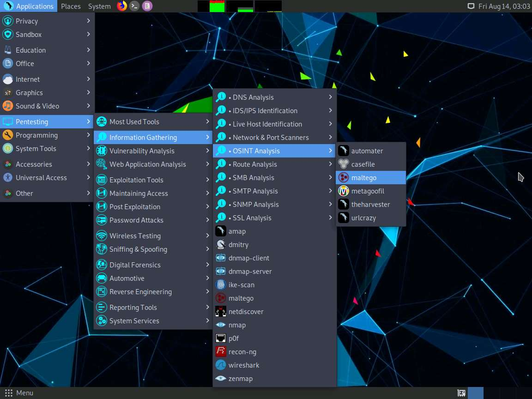Open metagoofil tool
This screenshot has width=532, height=399.
pos(371,191)
